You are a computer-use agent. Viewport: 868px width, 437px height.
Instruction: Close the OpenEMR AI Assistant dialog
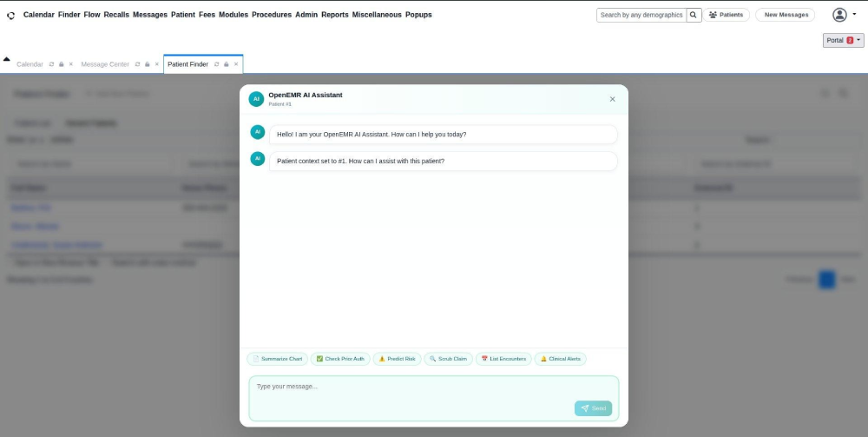tap(612, 99)
